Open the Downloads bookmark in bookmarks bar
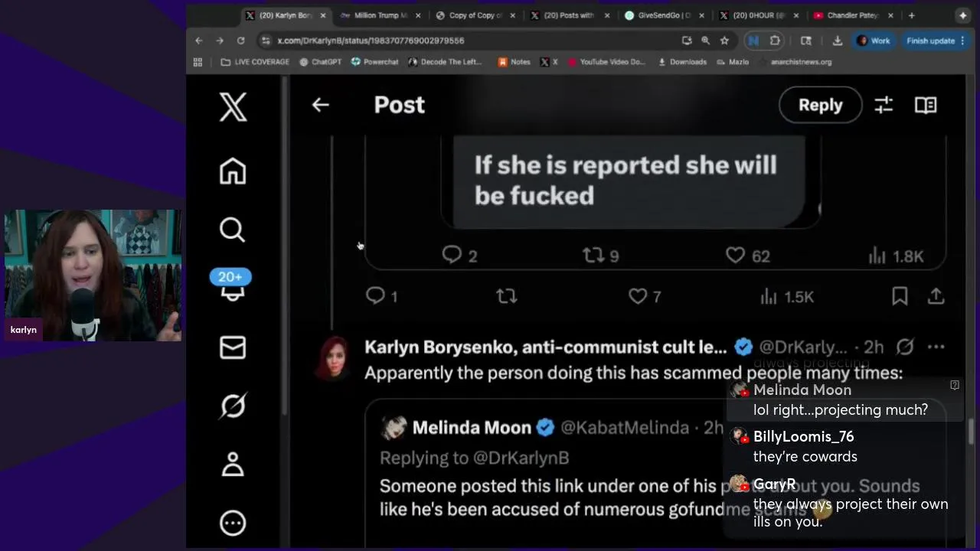980x551 pixels. 683,62
